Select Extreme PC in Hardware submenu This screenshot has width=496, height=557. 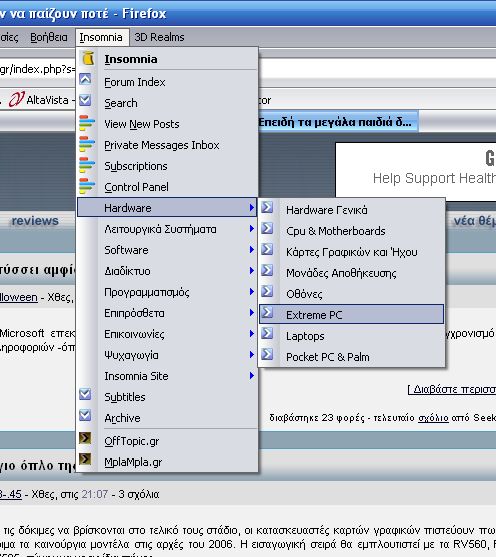351,314
